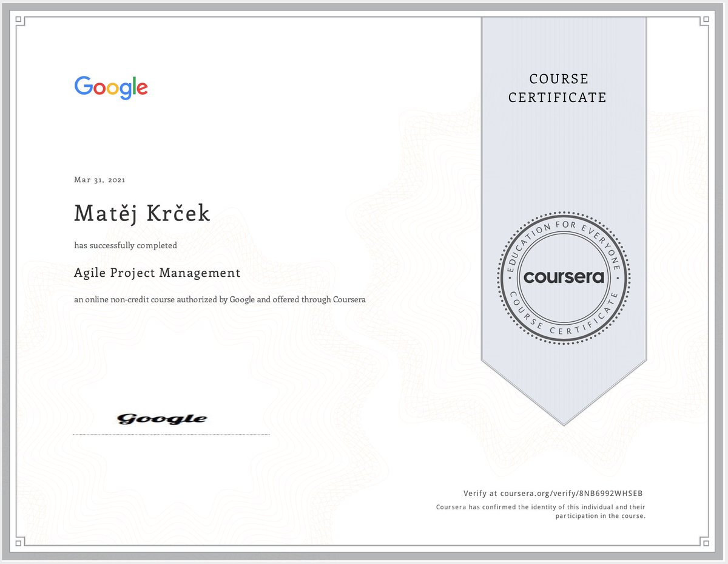Select the date text Mar 31, 2021
Screen dimensions: 728x564
pos(100,180)
